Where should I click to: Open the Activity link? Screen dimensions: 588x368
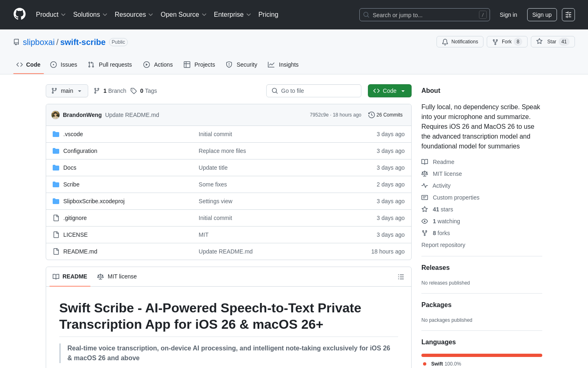(x=436, y=186)
